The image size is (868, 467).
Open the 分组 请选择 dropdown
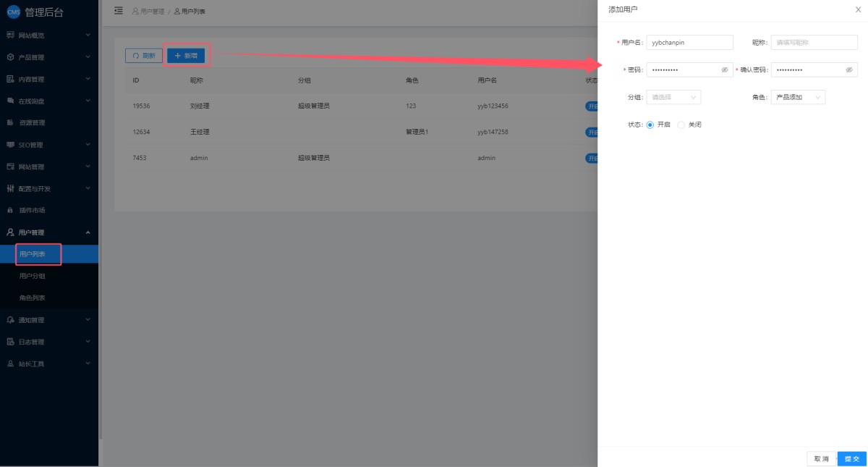click(673, 97)
